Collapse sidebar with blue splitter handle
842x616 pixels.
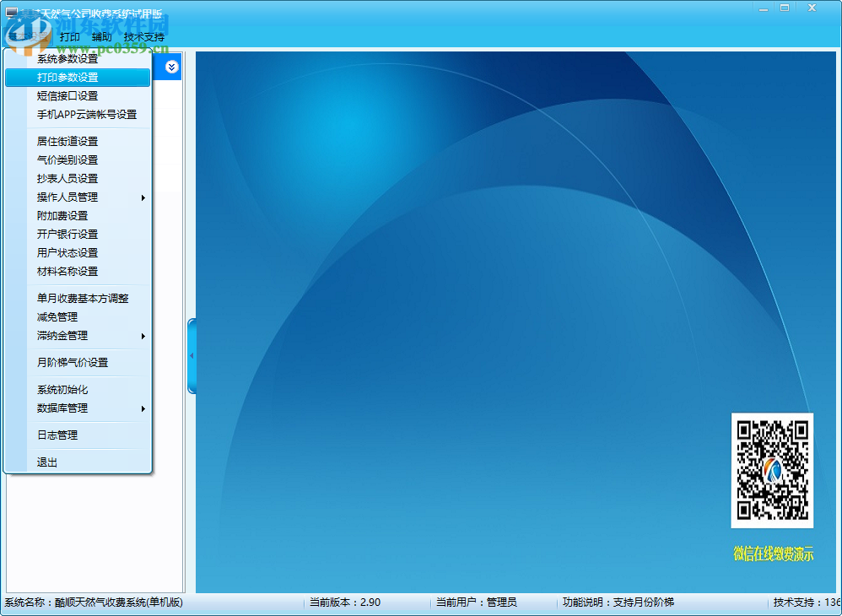coord(192,355)
